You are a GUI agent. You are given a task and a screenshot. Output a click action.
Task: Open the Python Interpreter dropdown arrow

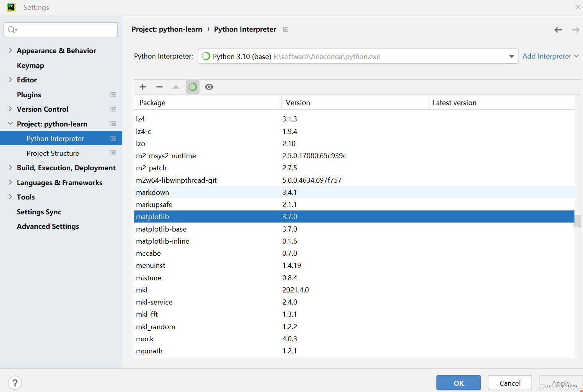pos(511,57)
